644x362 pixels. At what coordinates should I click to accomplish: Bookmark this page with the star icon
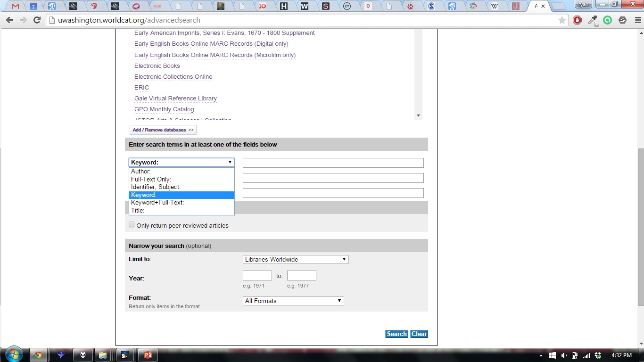(562, 20)
